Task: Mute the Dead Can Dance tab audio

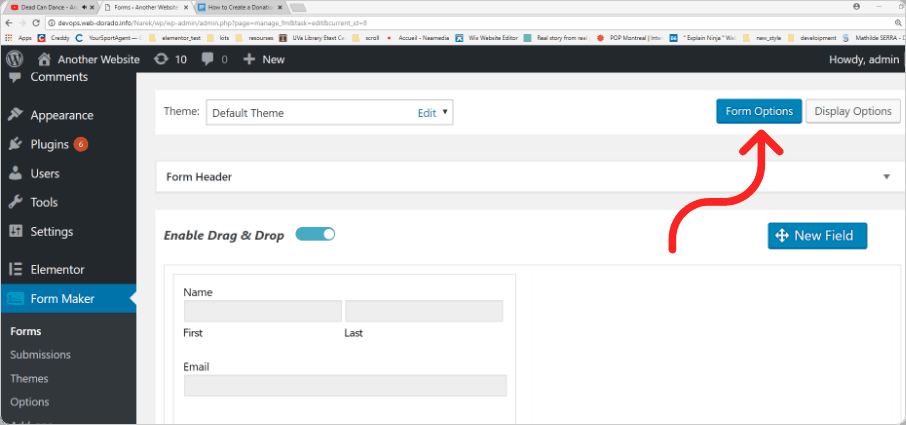Action: pos(85,8)
